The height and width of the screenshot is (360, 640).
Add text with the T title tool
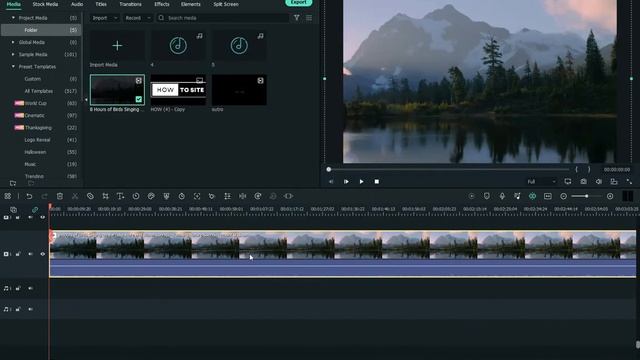[120, 196]
